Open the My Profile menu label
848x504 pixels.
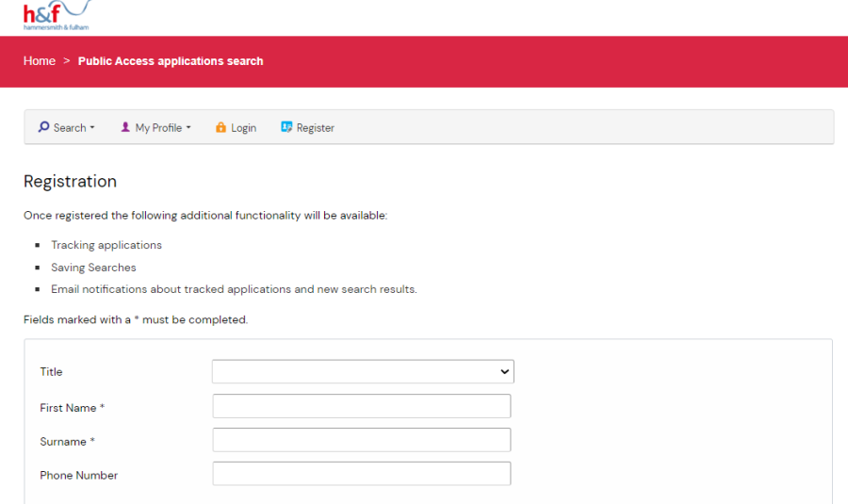[158, 128]
